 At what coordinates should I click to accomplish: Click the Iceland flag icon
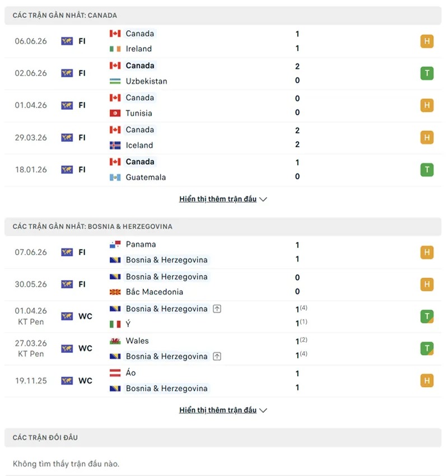(x=115, y=146)
